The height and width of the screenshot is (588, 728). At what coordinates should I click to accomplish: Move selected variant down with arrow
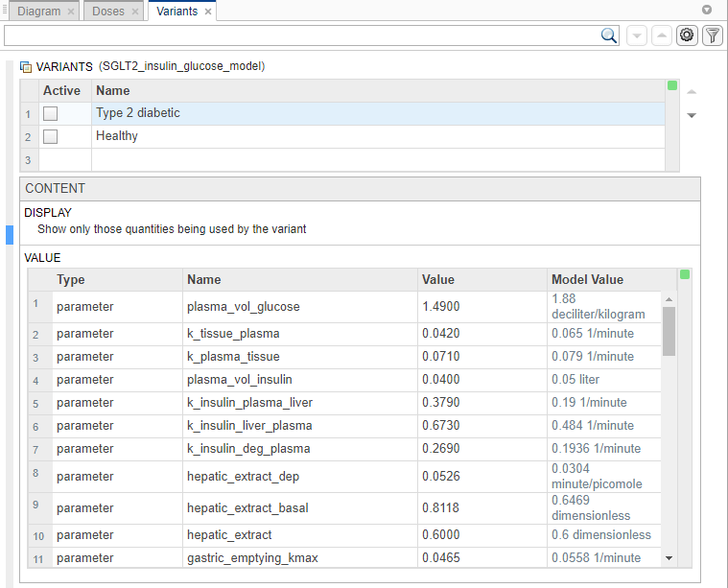coord(692,115)
